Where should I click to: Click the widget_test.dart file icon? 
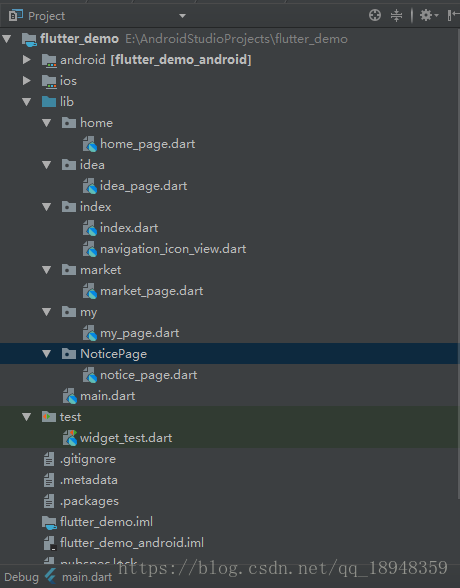pos(70,438)
